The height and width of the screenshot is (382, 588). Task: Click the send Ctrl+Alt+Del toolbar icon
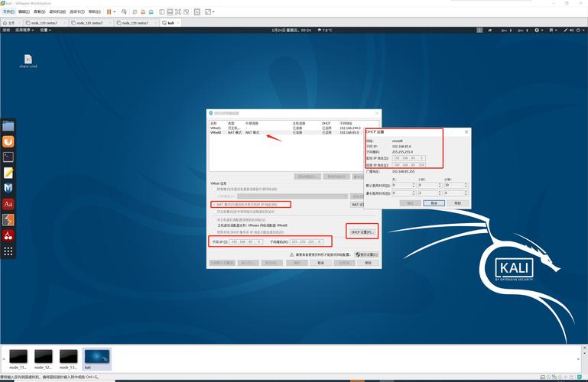point(124,12)
